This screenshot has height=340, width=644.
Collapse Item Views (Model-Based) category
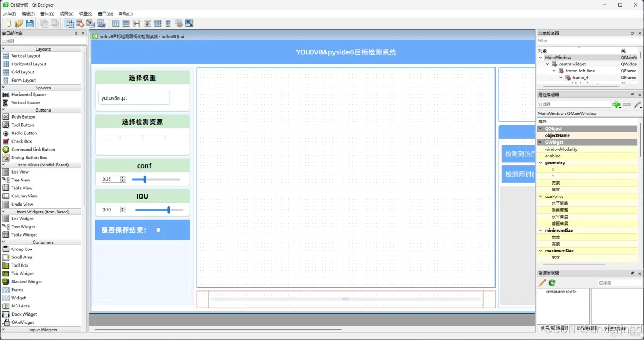3,165
